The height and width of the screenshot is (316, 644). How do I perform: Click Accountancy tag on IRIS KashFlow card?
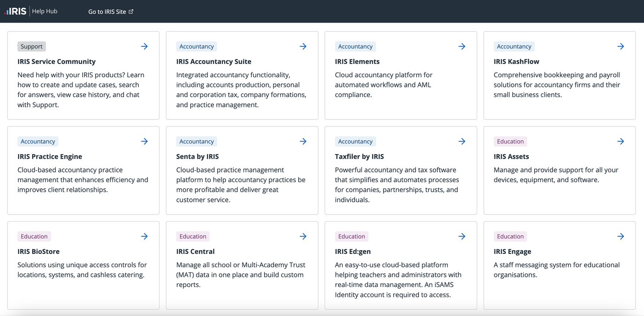tap(514, 46)
